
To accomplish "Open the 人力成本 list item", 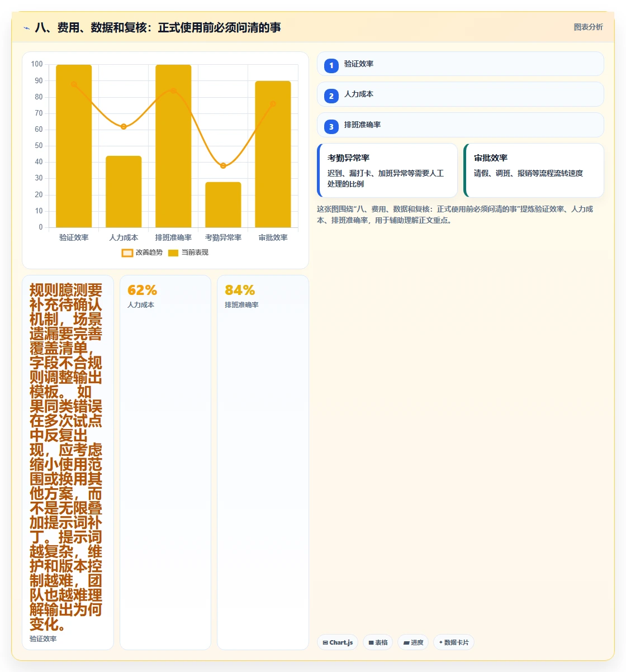I will click(x=460, y=94).
